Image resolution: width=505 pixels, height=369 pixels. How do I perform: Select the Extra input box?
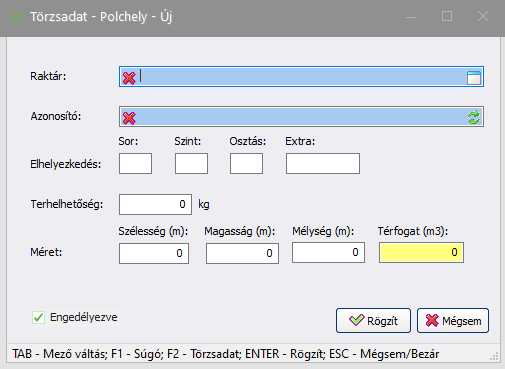(x=323, y=163)
